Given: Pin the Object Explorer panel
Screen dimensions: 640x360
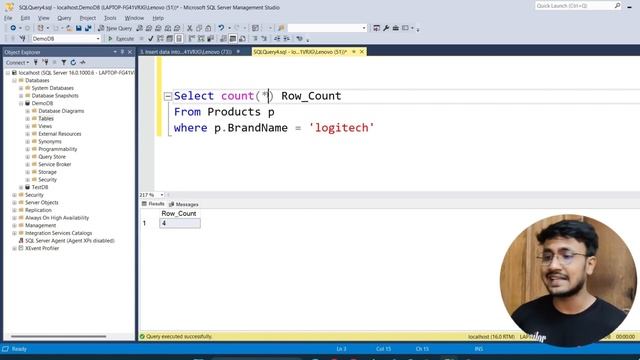Looking at the screenshot, I should 122,52.
